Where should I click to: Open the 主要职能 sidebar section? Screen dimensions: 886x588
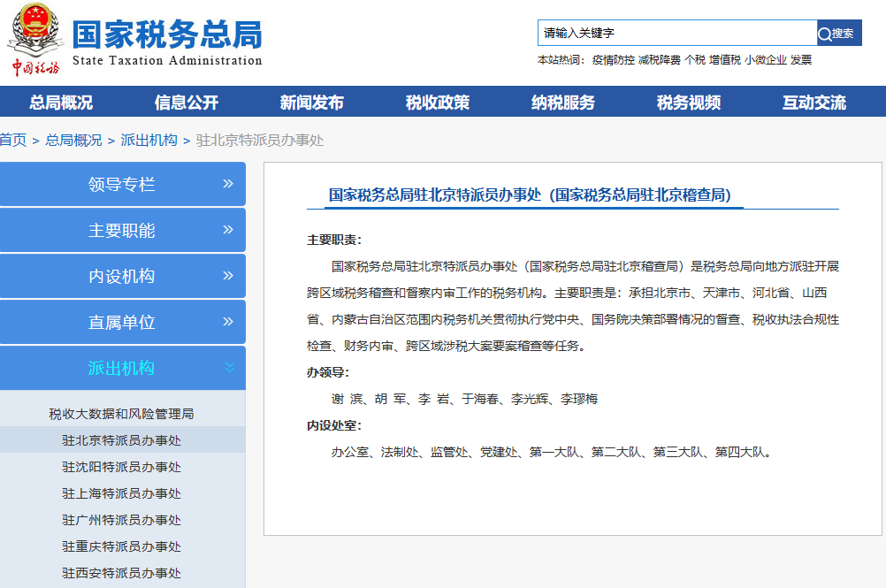pos(123,230)
